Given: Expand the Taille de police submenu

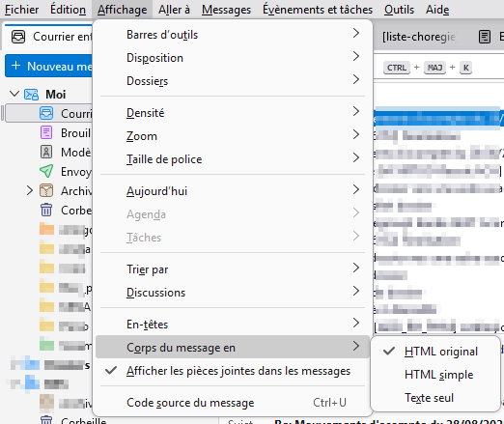Looking at the screenshot, I should pos(233,159).
